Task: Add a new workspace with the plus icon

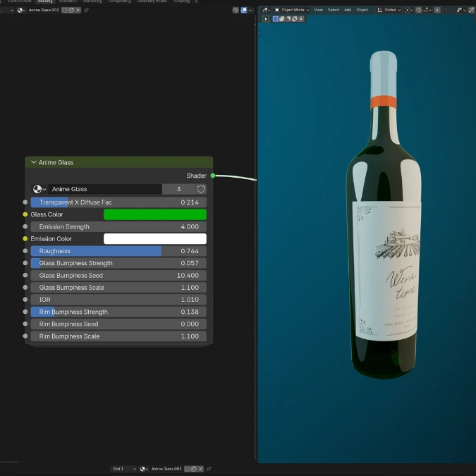Action: 196,1
